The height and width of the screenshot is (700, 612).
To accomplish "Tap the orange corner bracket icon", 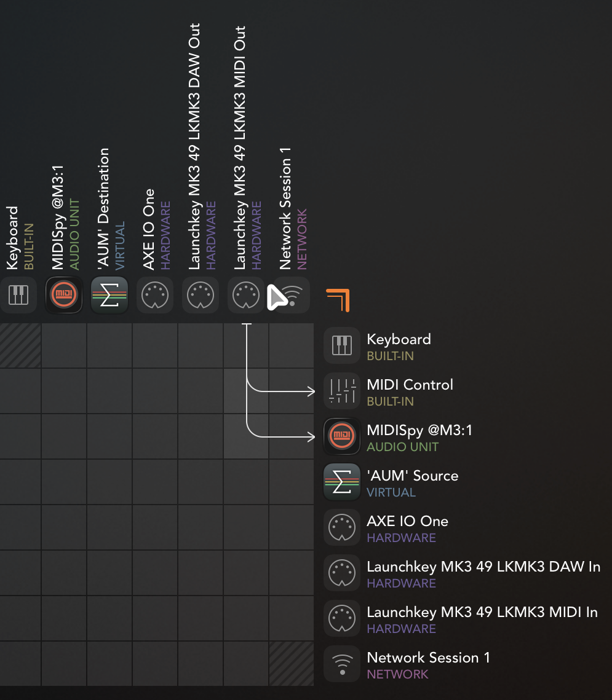I will coord(338,300).
